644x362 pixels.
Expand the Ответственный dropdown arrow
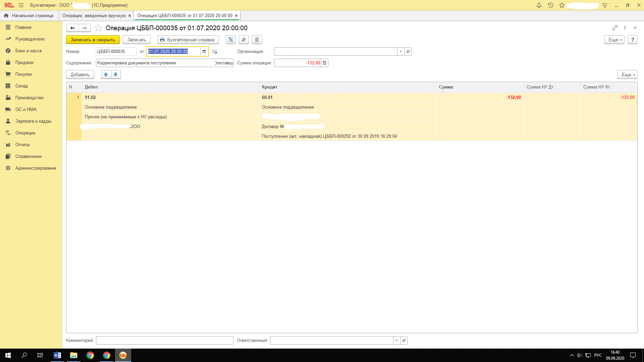pos(396,340)
